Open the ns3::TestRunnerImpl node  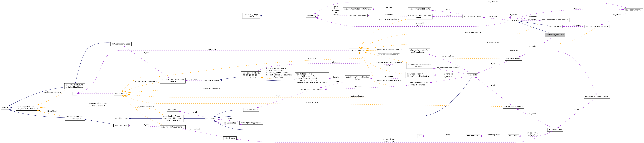(x=634, y=10)
